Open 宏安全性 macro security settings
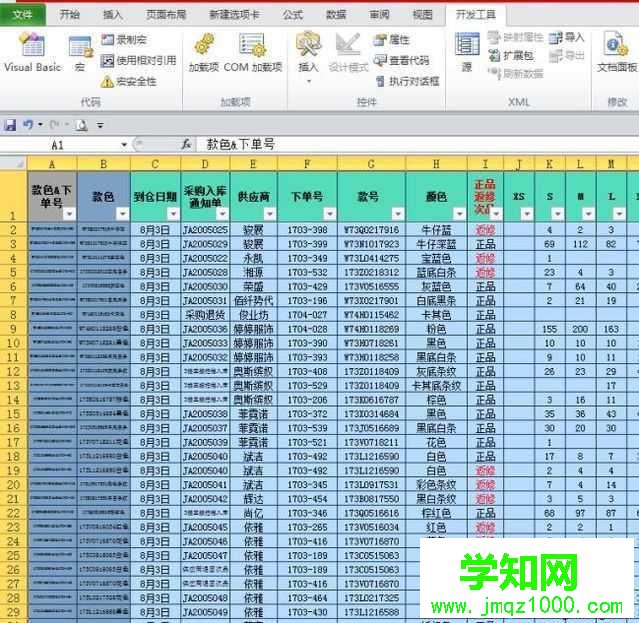This screenshot has width=639, height=623. (x=129, y=81)
